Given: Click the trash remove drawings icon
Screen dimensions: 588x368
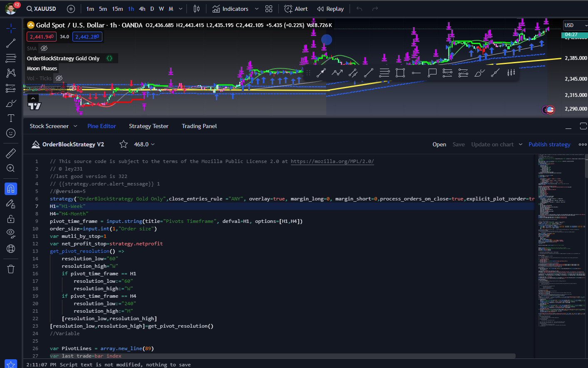Looking at the screenshot, I should point(11,269).
